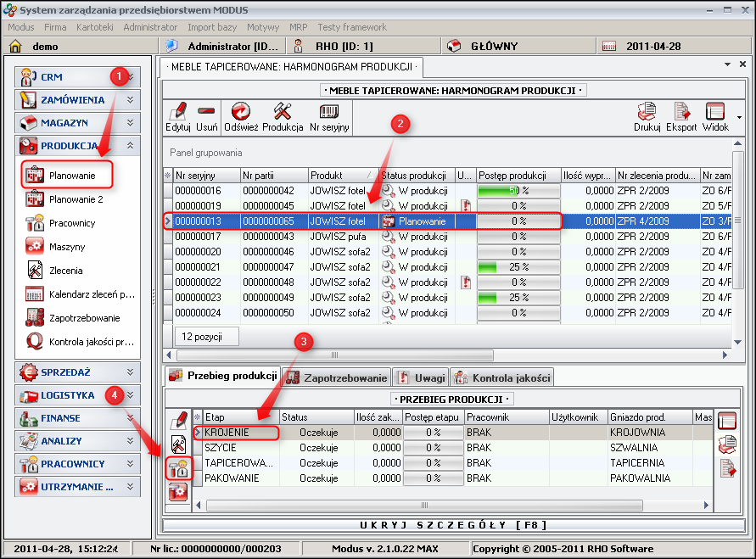Image resolution: width=756 pixels, height=559 pixels.
Task: Click the assign worker icon in stage panel
Action: point(178,467)
